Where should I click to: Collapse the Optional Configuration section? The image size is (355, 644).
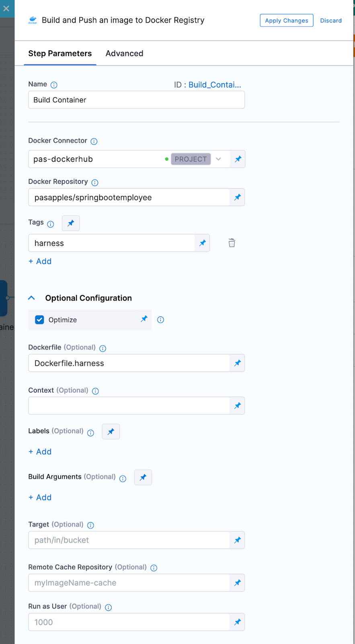coord(31,298)
